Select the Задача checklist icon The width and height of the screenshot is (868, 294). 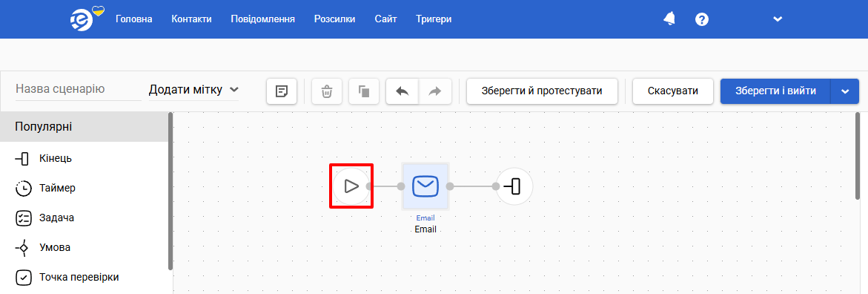[23, 218]
